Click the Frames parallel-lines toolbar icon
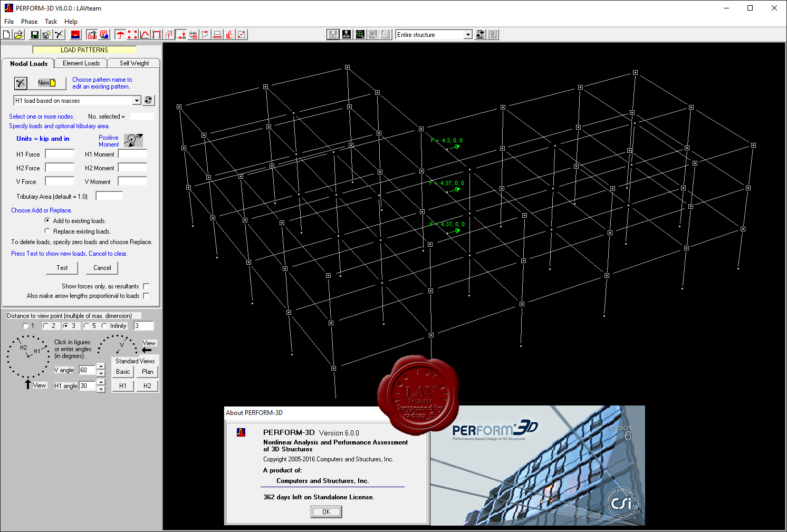 point(169,35)
